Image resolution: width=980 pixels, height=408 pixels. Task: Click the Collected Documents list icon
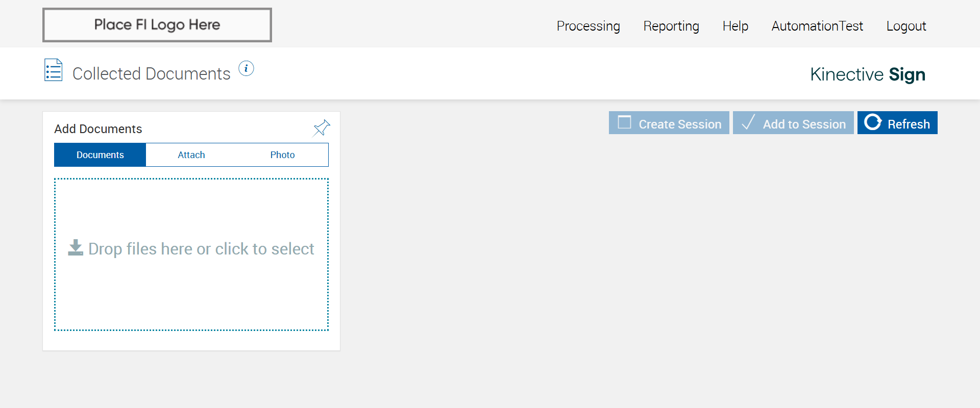(54, 70)
